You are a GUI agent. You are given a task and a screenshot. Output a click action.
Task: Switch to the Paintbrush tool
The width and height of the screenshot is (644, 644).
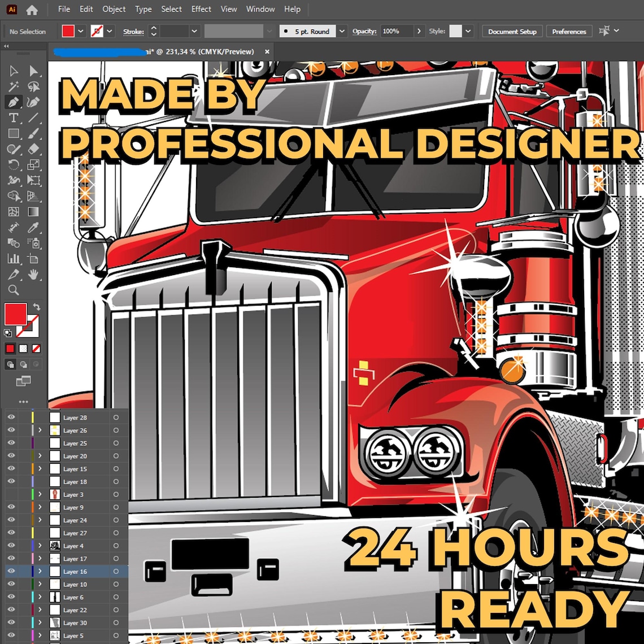click(x=33, y=133)
